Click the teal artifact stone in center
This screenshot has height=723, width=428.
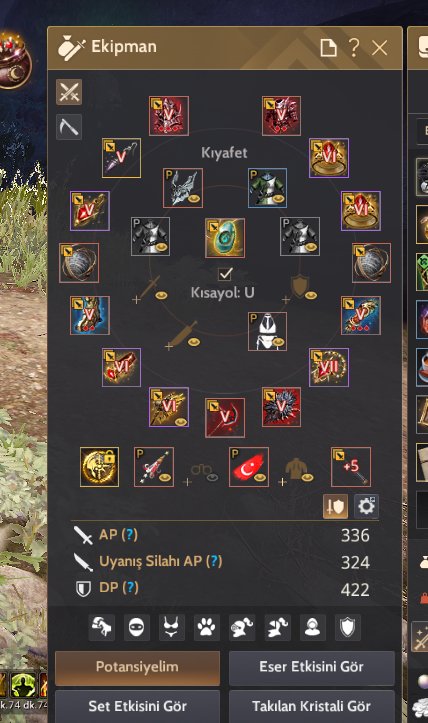[x=225, y=238]
